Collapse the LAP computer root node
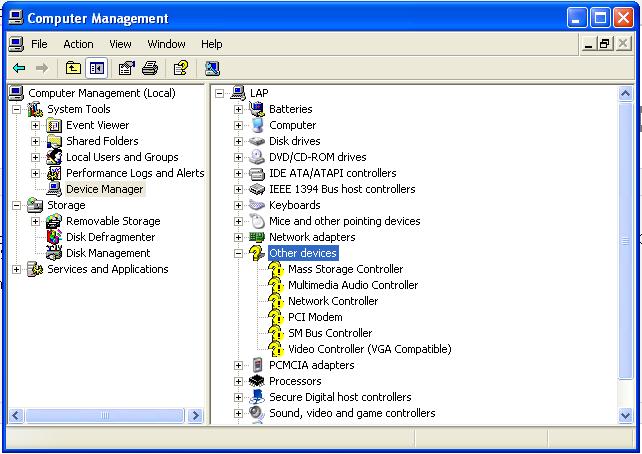This screenshot has width=642, height=454. click(219, 93)
